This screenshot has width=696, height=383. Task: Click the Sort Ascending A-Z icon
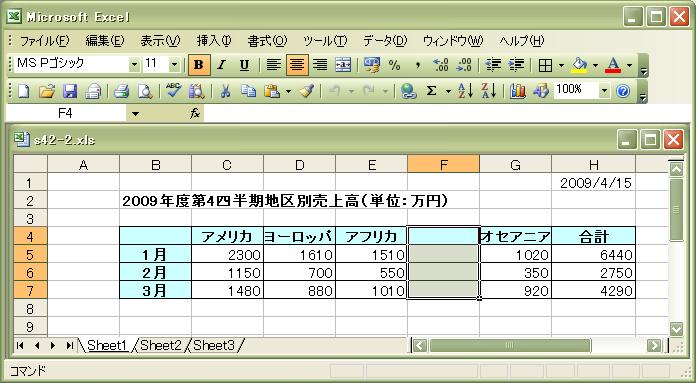click(x=465, y=91)
